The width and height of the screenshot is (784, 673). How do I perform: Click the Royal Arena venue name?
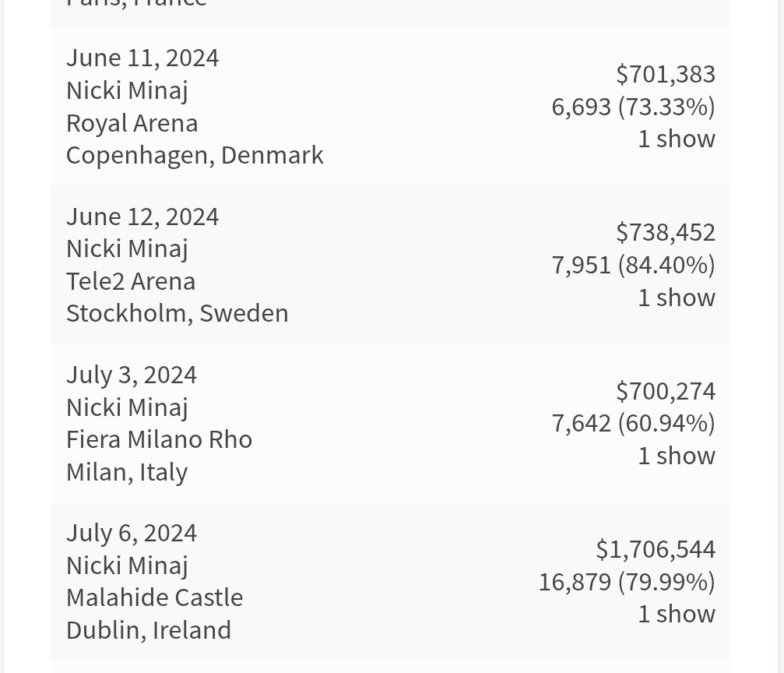point(132,123)
